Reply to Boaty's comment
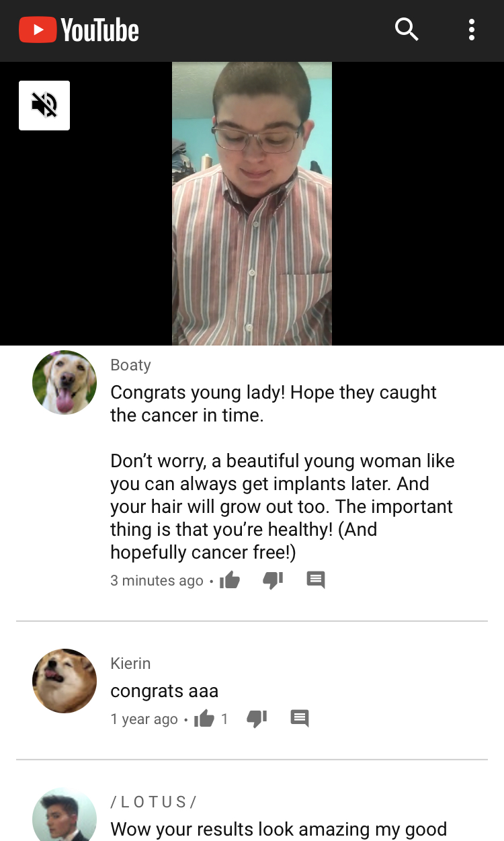Image resolution: width=504 pixels, height=841 pixels. point(316,579)
